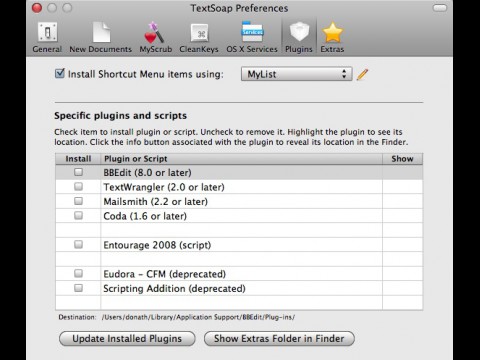Click the Plugin or Script column header
This screenshot has height=360, width=480.
pyautogui.click(x=241, y=159)
